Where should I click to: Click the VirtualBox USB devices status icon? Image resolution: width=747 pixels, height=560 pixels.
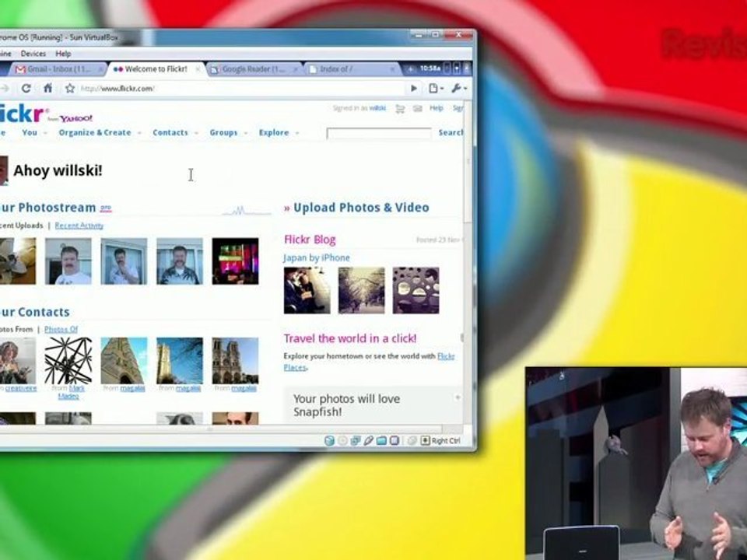tap(368, 440)
